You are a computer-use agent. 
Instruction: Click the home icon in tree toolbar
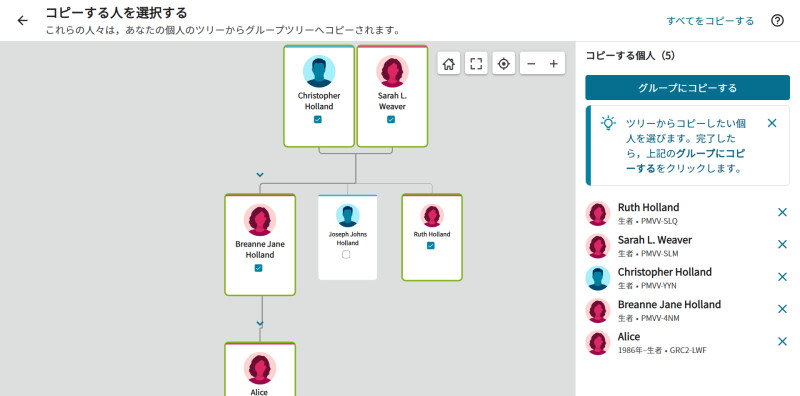(x=448, y=64)
